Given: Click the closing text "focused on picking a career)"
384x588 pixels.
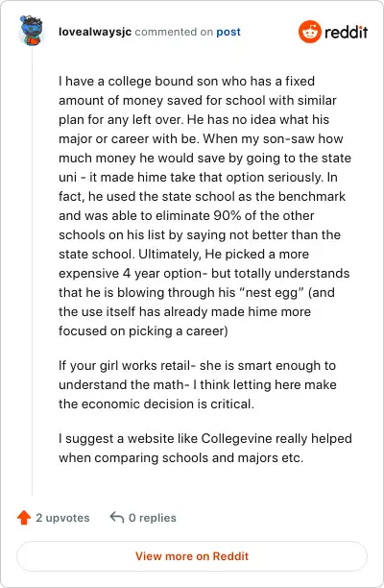Looking at the screenshot, I should [143, 331].
